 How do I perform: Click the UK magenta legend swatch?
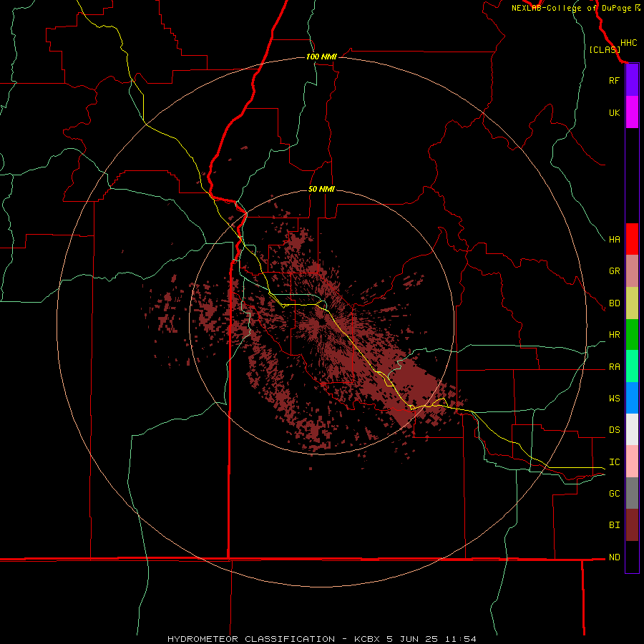click(x=632, y=112)
